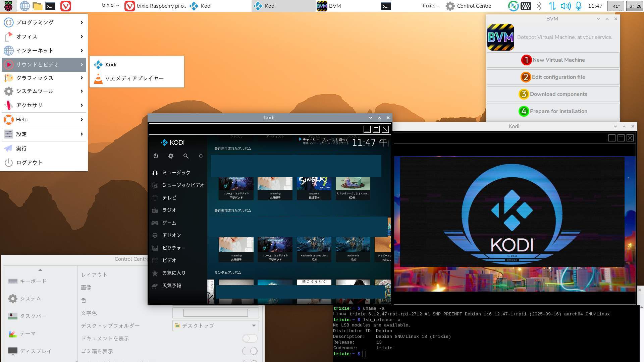
Task: Toggle Kodi fullscreen arrows icon
Action: [x=201, y=156]
